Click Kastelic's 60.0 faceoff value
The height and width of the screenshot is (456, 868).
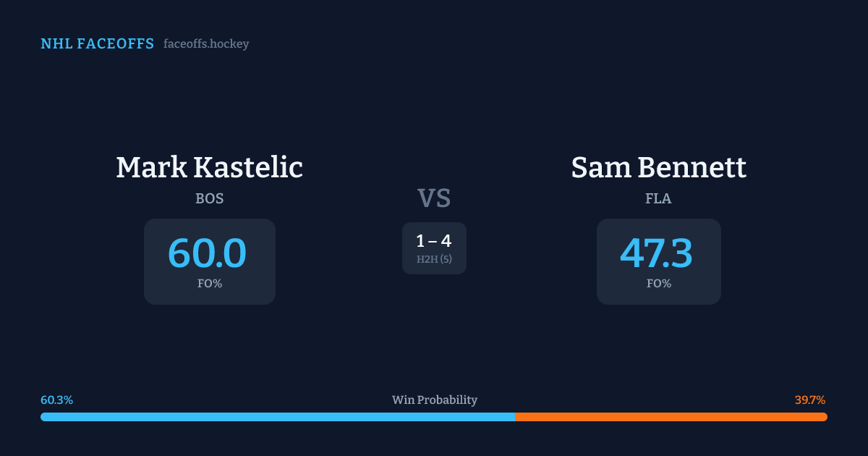(x=208, y=254)
